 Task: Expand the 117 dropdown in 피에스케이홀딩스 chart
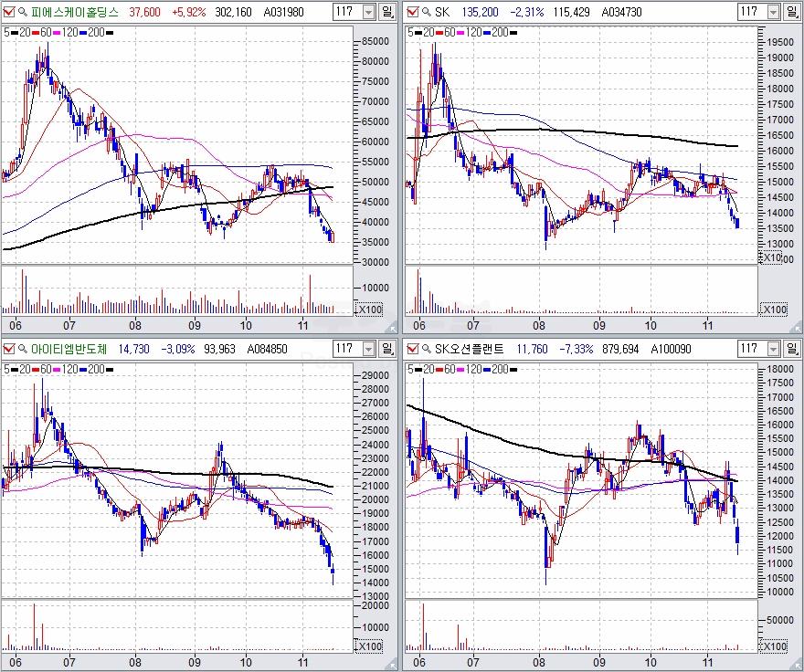(368, 12)
